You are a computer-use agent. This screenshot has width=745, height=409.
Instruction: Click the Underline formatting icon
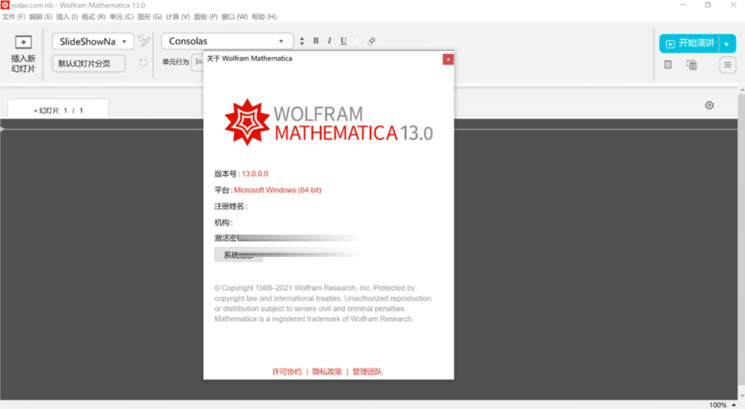344,42
